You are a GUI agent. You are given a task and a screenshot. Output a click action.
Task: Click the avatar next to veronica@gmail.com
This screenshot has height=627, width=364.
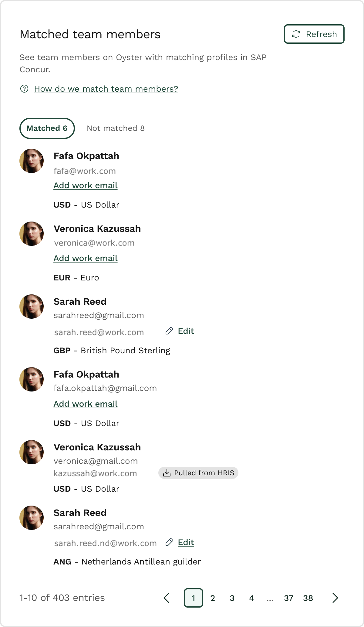tap(32, 452)
